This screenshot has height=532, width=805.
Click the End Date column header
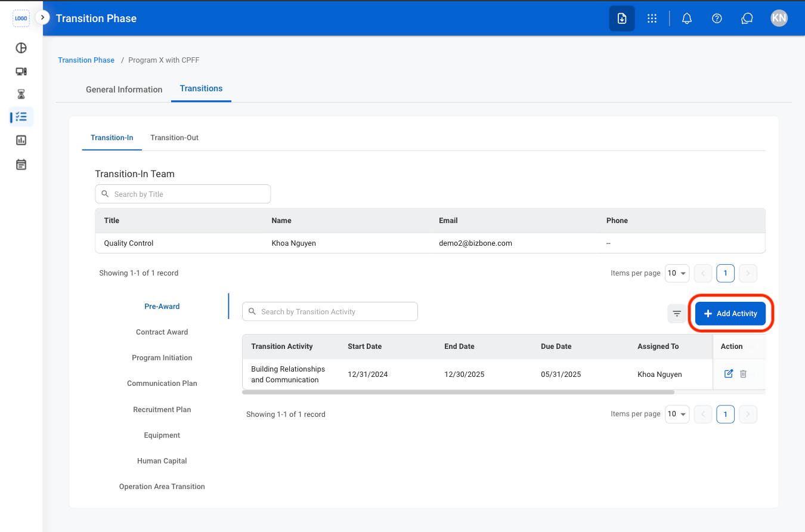(x=459, y=347)
